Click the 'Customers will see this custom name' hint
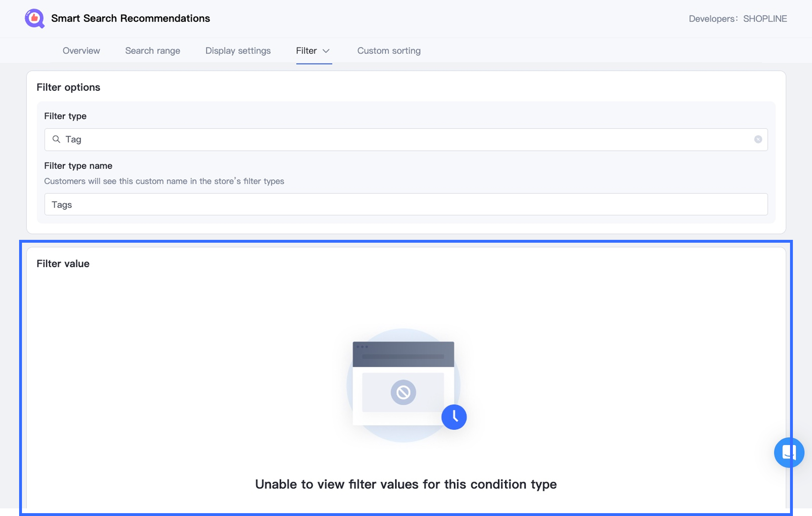 (164, 181)
